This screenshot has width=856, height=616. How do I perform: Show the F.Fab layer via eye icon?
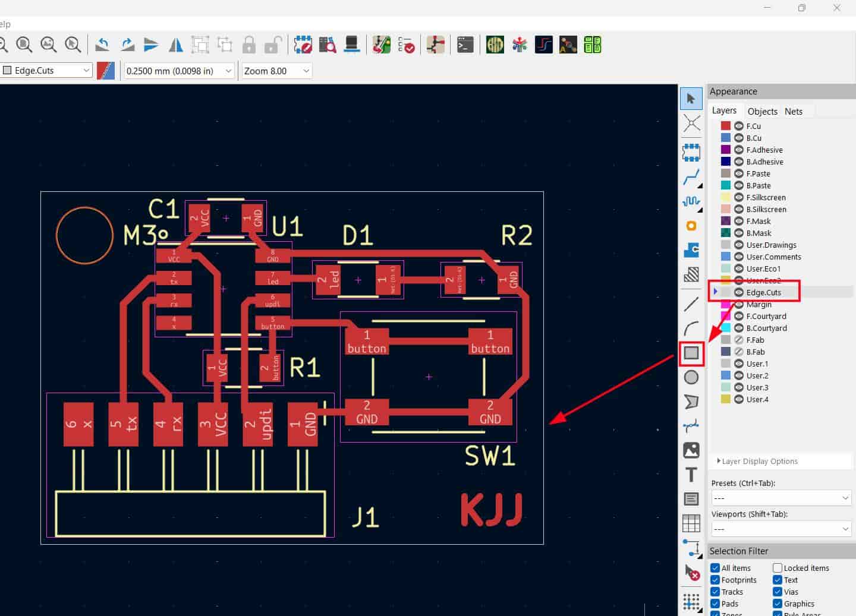(739, 340)
